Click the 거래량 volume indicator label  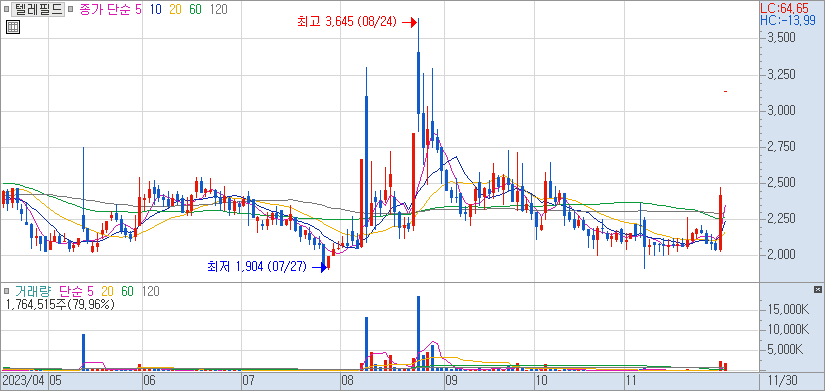click(x=33, y=291)
